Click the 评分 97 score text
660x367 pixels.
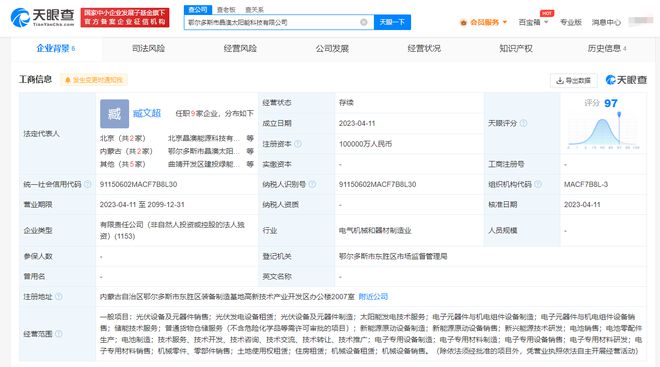[601, 103]
